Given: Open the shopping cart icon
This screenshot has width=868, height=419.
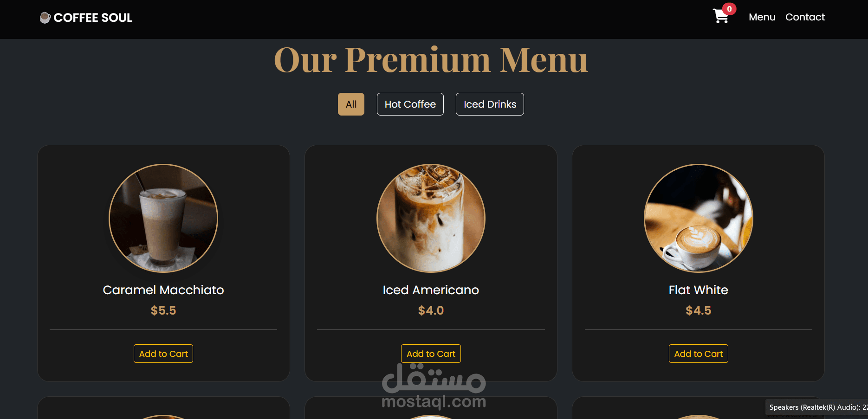Looking at the screenshot, I should pos(721,17).
